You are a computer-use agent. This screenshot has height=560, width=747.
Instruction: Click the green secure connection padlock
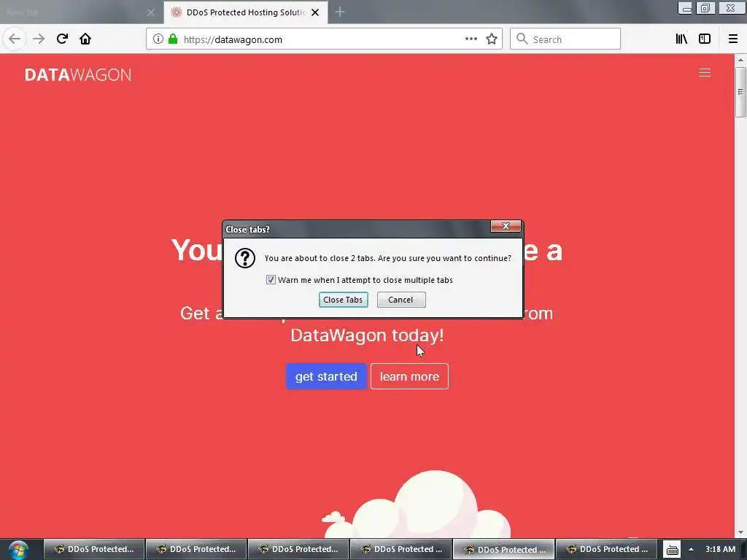(x=173, y=39)
